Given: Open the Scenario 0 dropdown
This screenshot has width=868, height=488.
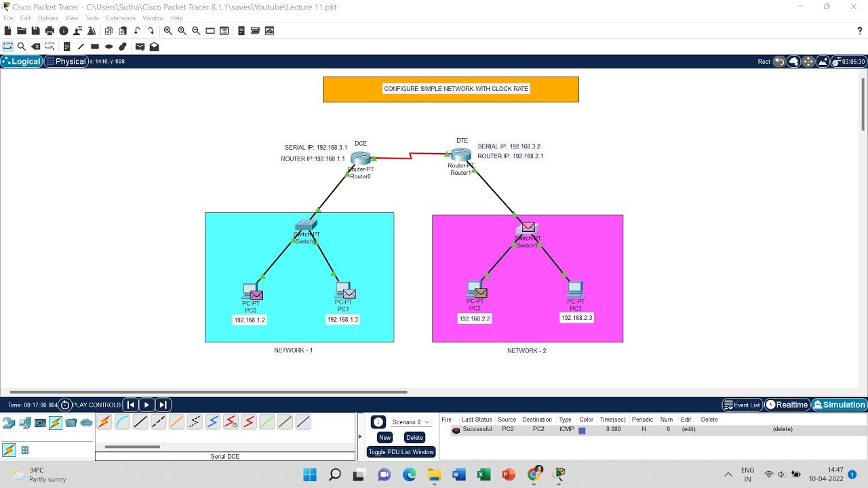Looking at the screenshot, I should tap(411, 422).
